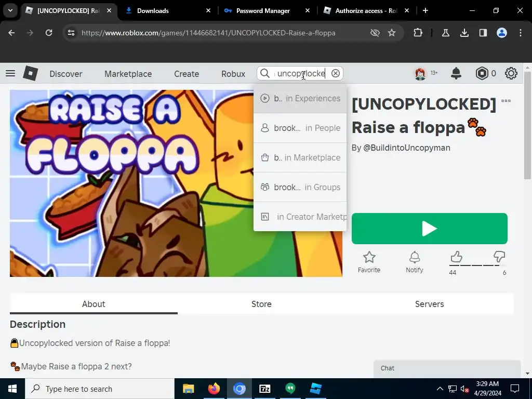
Task: Go back to previous page in browser
Action: (x=11, y=33)
